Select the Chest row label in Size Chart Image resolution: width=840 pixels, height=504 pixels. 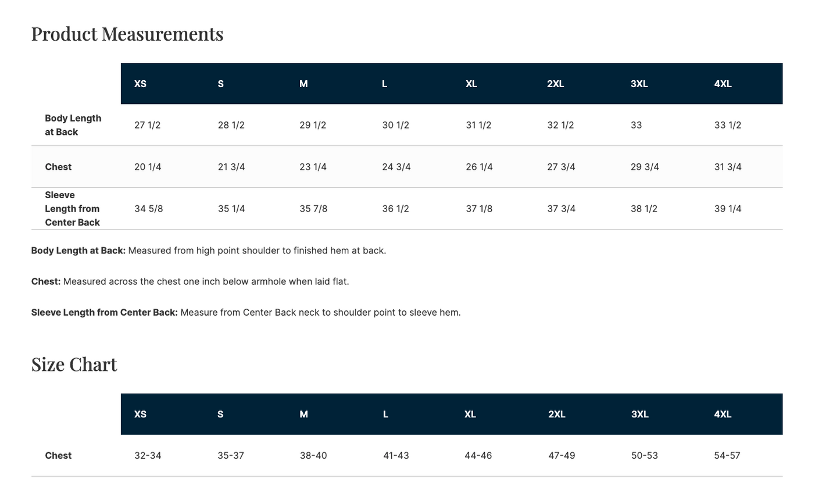coord(58,456)
